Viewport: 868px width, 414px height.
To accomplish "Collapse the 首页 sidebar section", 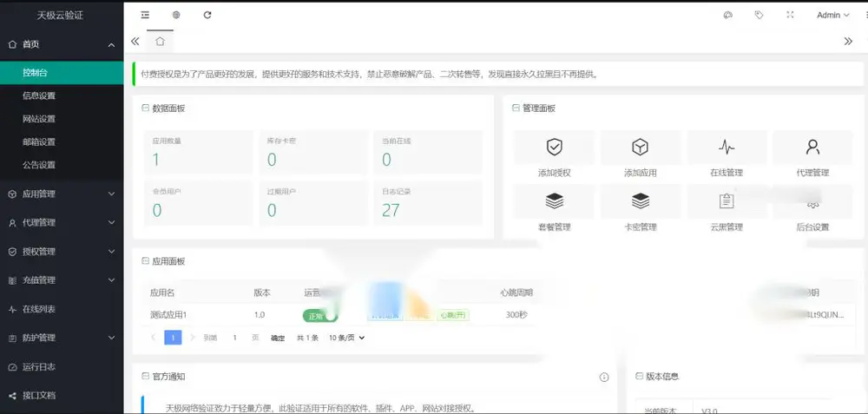I will pyautogui.click(x=62, y=44).
